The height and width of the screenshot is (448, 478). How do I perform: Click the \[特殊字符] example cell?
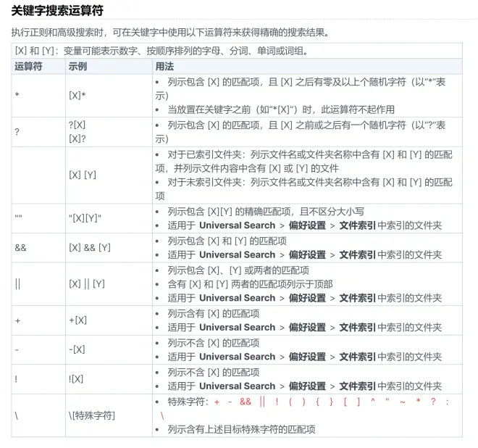92,415
